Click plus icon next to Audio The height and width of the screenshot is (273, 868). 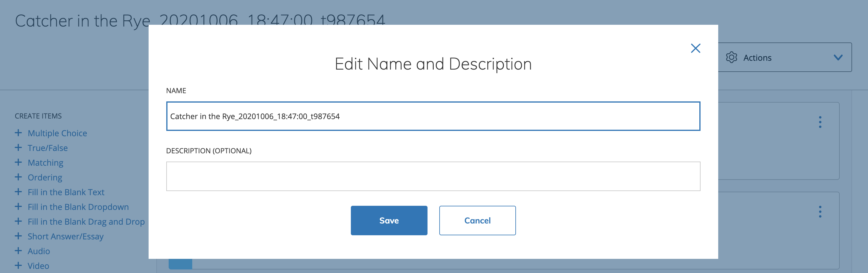[x=18, y=251]
